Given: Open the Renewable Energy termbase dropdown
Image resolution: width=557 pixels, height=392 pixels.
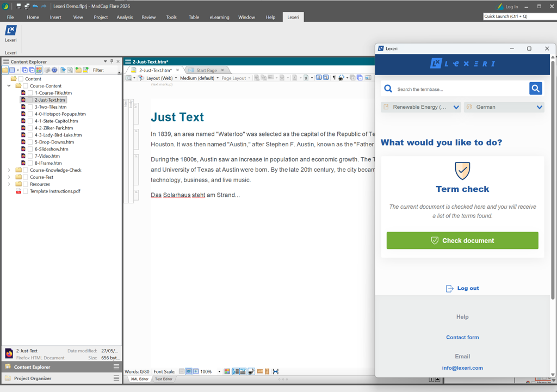Looking at the screenshot, I should click(x=421, y=107).
